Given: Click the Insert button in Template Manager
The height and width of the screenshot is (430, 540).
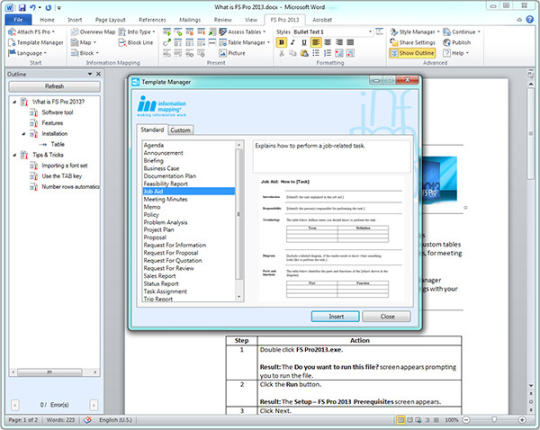Looking at the screenshot, I should coord(335,316).
